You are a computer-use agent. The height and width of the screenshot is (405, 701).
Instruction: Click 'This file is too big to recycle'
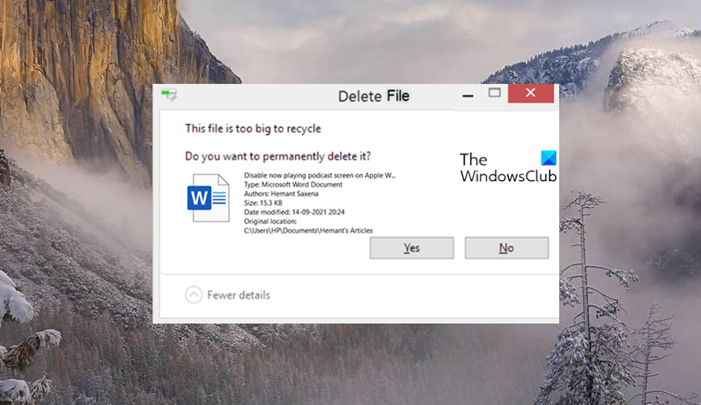253,129
